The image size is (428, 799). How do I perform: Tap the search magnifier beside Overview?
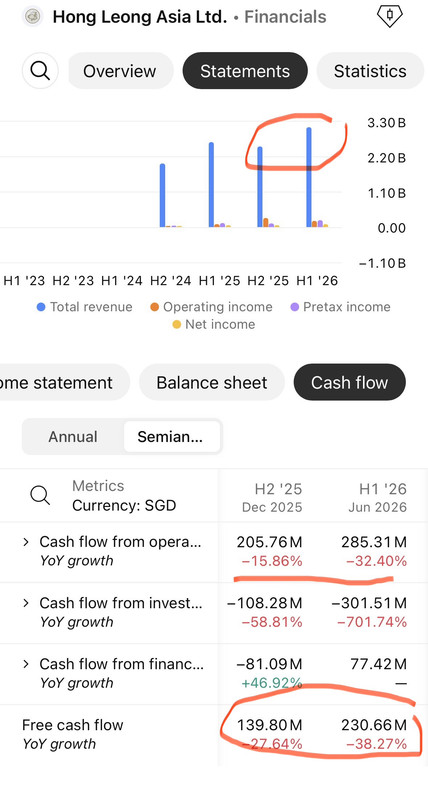click(40, 70)
